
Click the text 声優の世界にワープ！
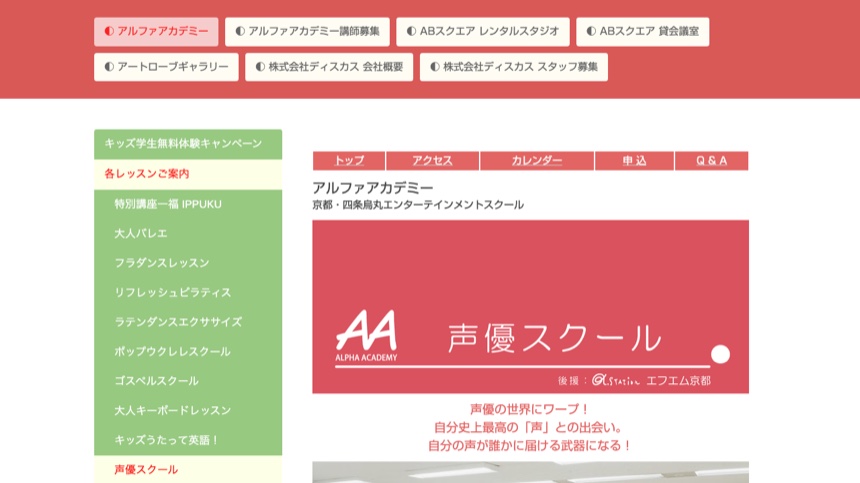(530, 409)
